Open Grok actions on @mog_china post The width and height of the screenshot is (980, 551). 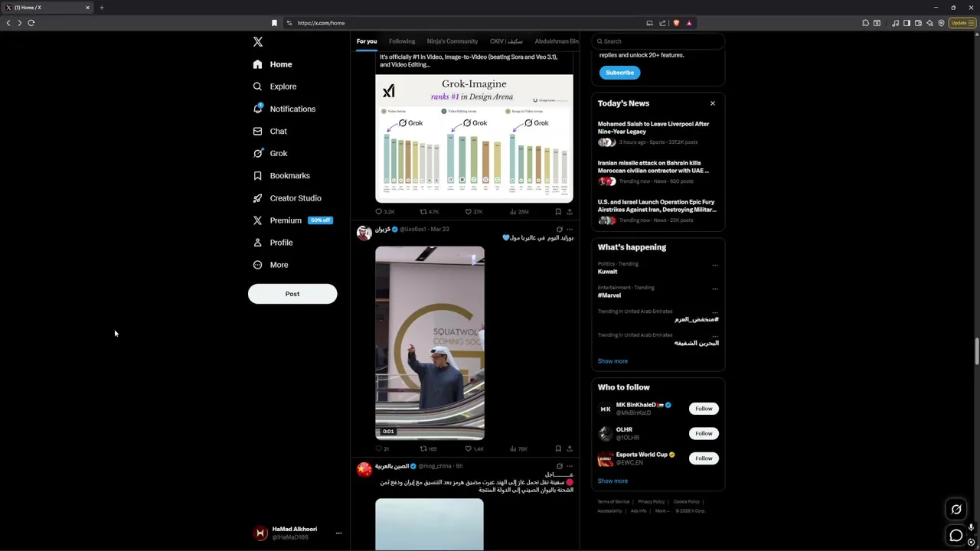559,467
